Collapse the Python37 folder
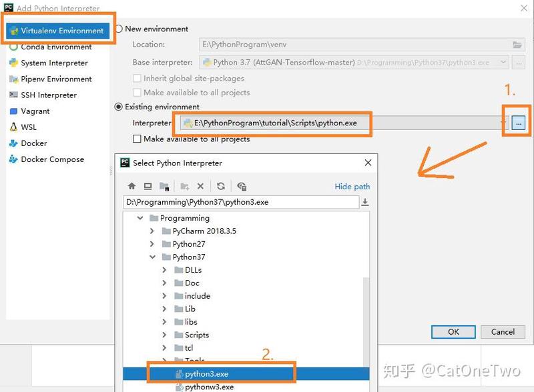This screenshot has height=392, width=534. (x=152, y=257)
